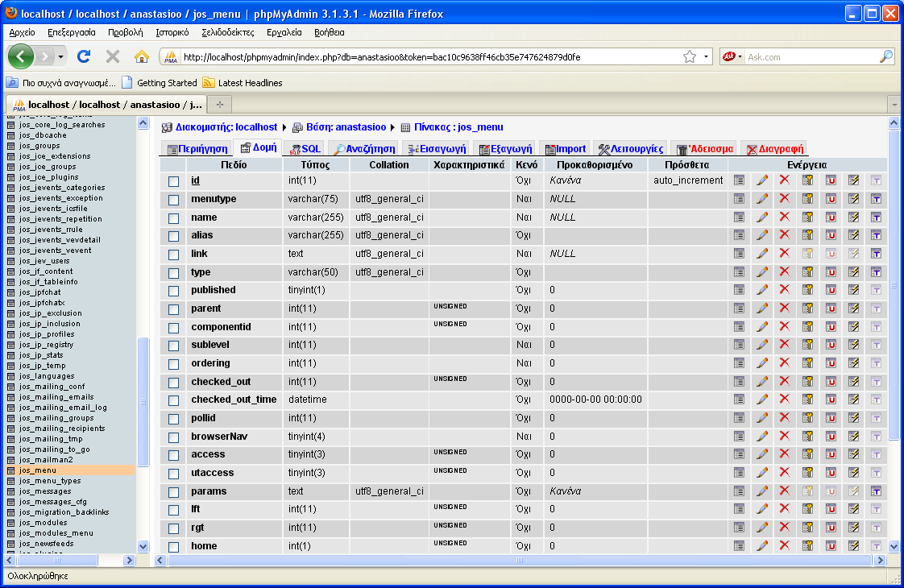Open the Firefox home page icon

pos(141,56)
